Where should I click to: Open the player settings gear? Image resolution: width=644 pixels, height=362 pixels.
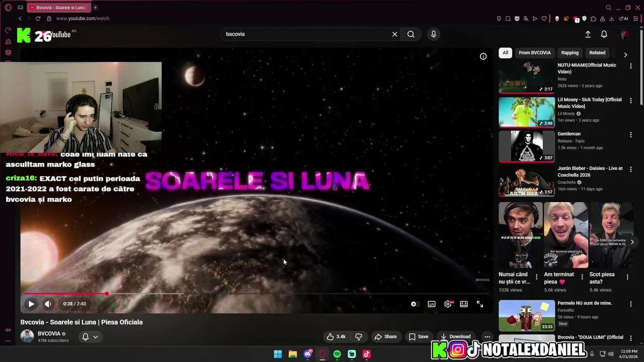[448, 304]
